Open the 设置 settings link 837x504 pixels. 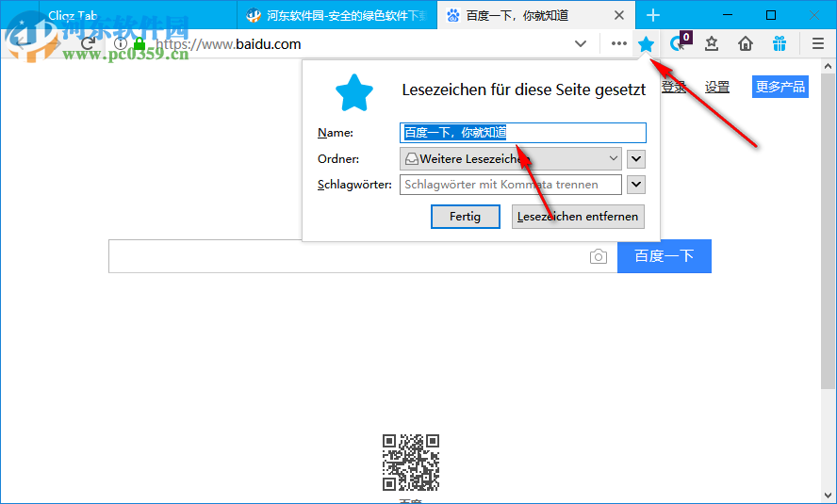click(x=717, y=87)
